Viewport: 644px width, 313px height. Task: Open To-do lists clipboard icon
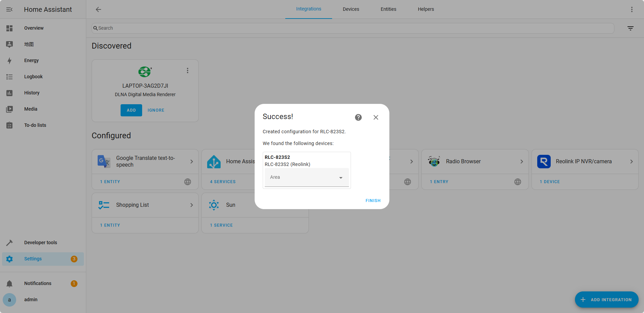[9, 125]
